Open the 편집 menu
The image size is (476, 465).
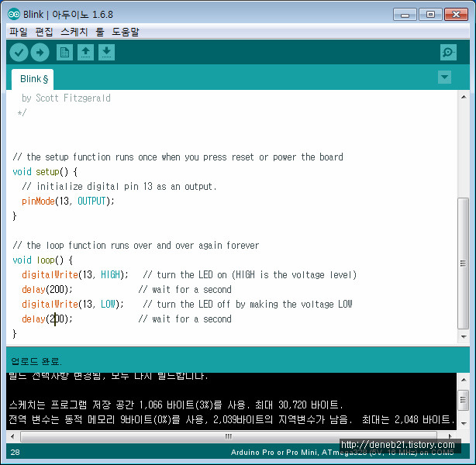click(44, 32)
